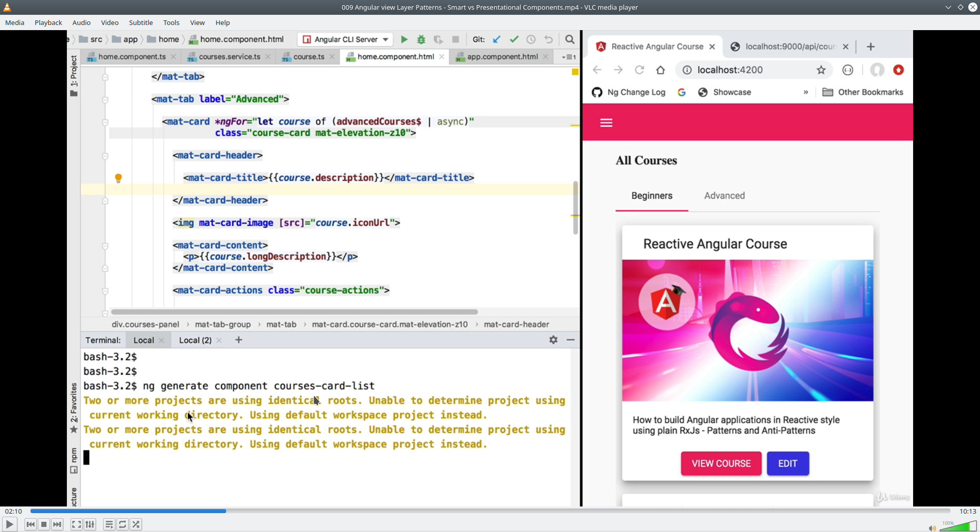Open the Tools menu
The width and height of the screenshot is (980, 532).
coord(171,22)
